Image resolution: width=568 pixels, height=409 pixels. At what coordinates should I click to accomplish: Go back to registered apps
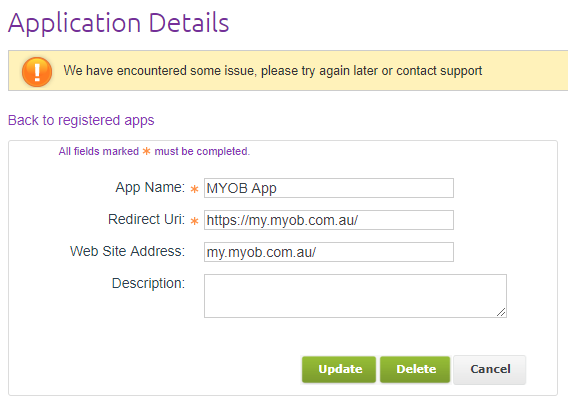81,120
